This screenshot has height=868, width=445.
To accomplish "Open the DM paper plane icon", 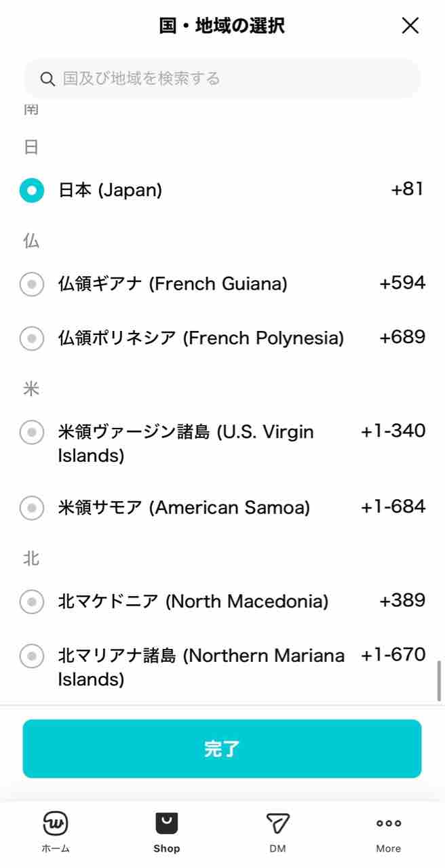I will 277,823.
